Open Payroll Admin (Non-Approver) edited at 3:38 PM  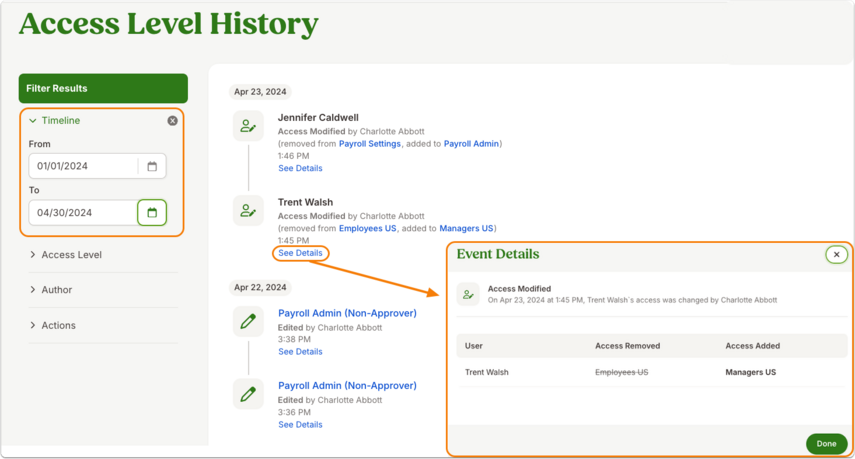[x=347, y=313]
